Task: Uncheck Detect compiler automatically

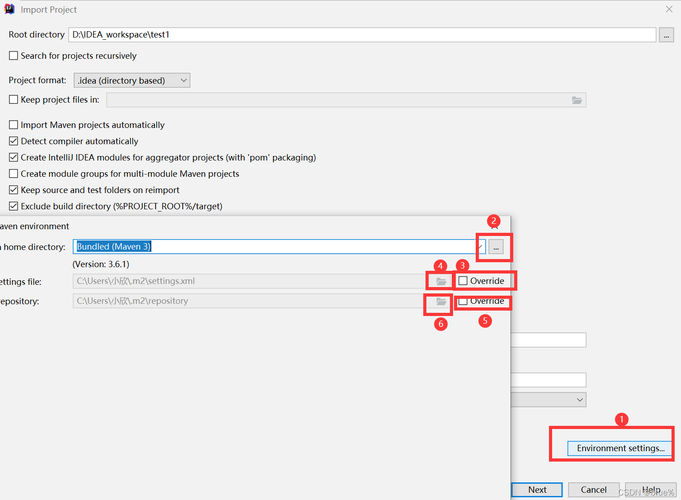Action: pyautogui.click(x=13, y=141)
